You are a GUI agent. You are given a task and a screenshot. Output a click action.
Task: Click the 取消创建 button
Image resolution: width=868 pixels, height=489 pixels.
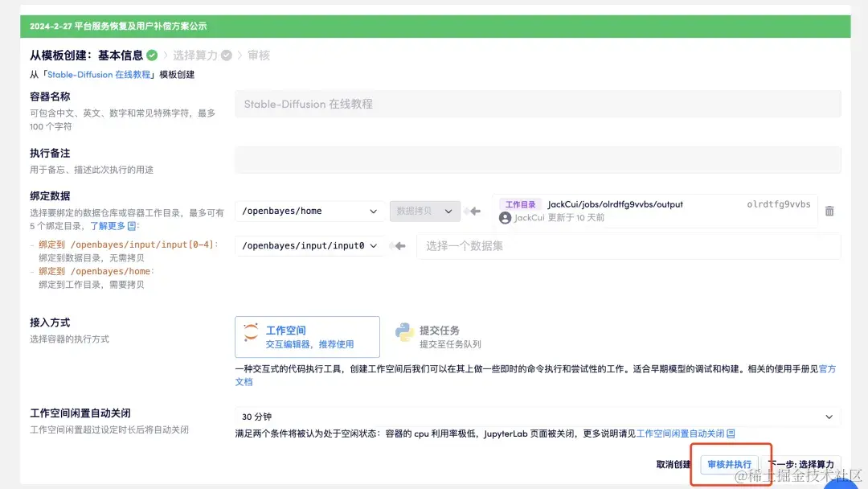click(x=674, y=464)
